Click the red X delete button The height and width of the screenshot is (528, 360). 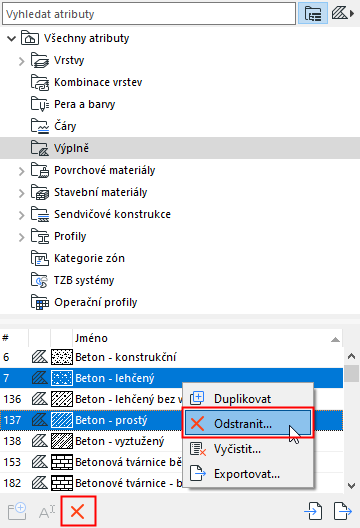coord(78,512)
